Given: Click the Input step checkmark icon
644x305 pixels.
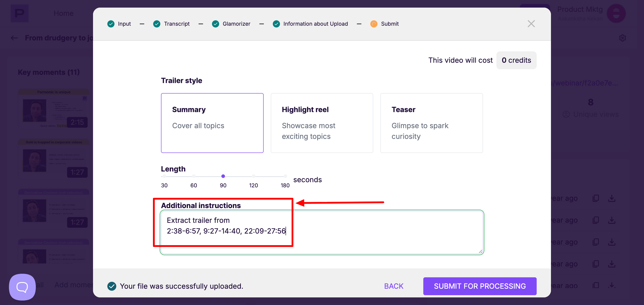Looking at the screenshot, I should [x=111, y=24].
